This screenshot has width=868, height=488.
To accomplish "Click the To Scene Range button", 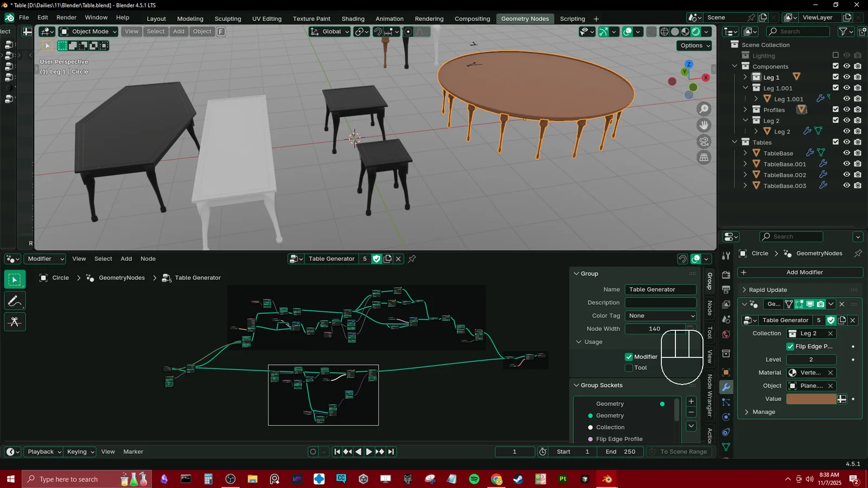I will point(679,451).
